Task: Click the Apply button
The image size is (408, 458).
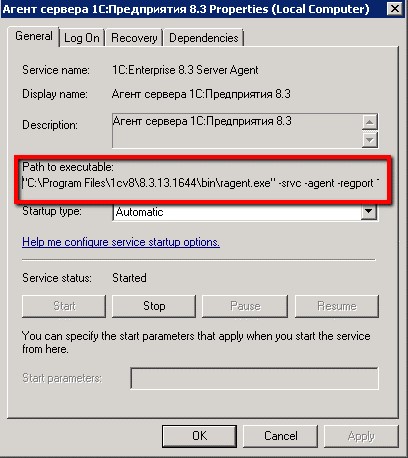Action: tap(361, 436)
